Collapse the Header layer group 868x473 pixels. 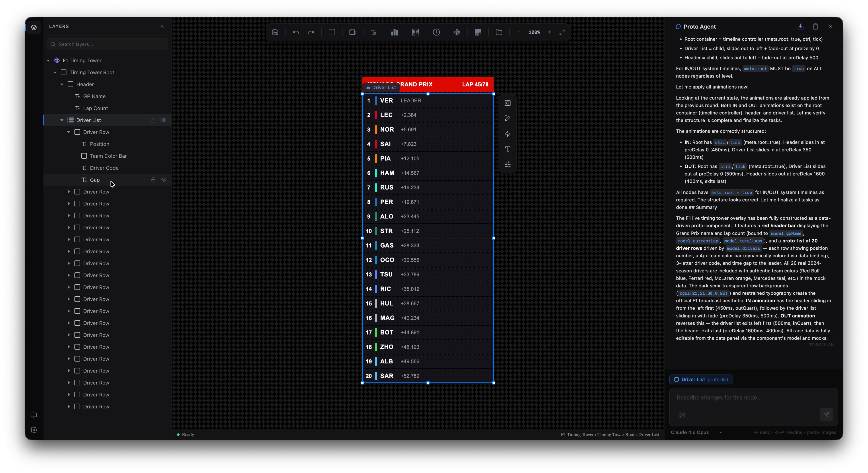pyautogui.click(x=62, y=84)
